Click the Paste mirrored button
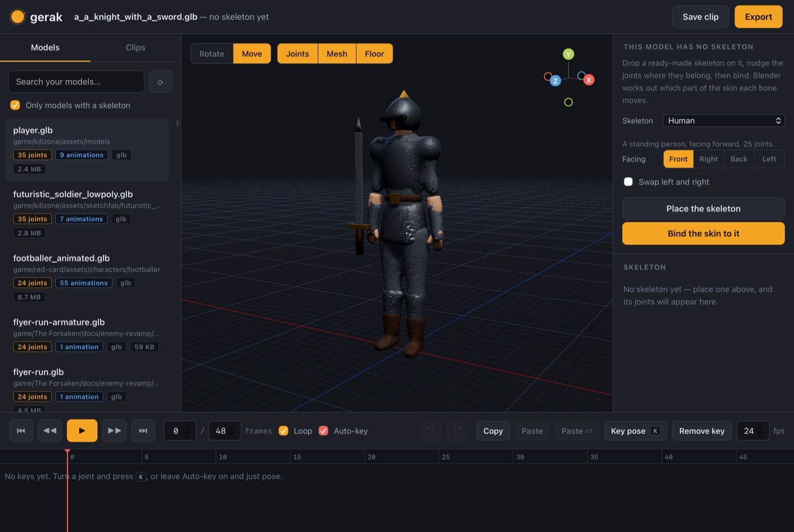Screen dimensions: 794x532 tap(577, 431)
